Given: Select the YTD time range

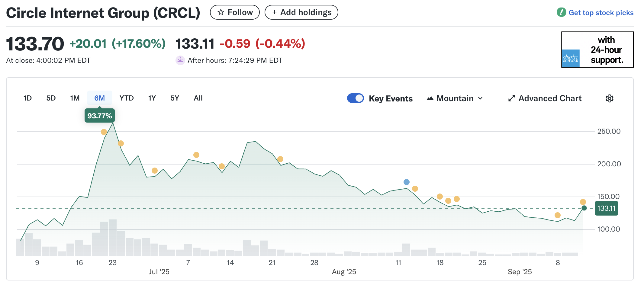Looking at the screenshot, I should [126, 98].
